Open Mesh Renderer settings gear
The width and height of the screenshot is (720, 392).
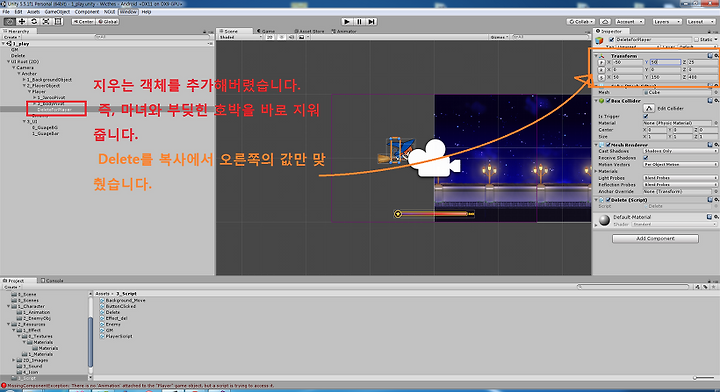tap(716, 145)
